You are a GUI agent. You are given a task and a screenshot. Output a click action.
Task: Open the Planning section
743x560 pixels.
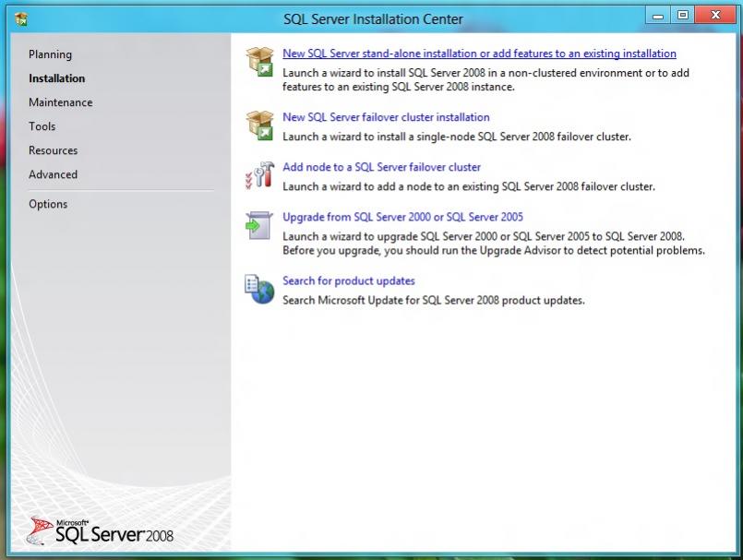coord(50,54)
